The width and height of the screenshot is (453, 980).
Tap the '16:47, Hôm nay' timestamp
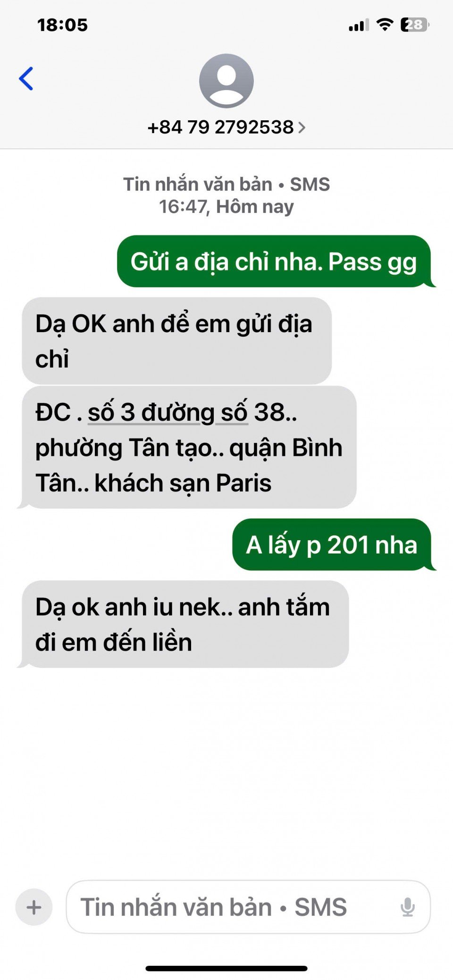226,207
